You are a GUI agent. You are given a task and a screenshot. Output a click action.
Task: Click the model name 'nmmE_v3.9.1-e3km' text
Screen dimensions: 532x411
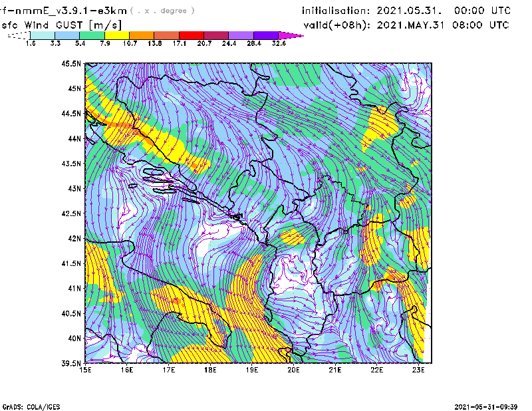tap(70, 11)
